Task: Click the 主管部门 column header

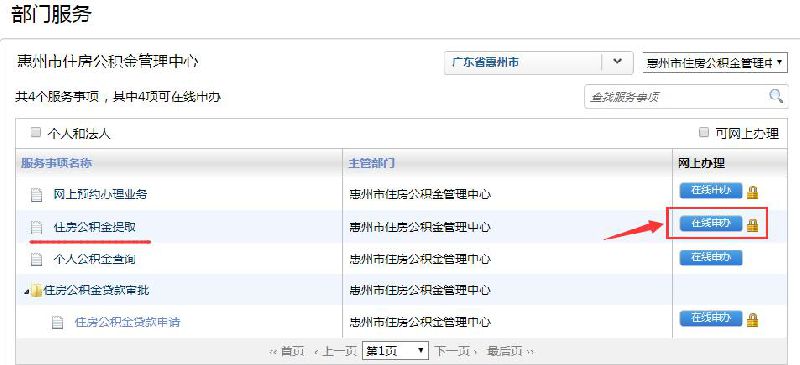Action: (x=371, y=163)
